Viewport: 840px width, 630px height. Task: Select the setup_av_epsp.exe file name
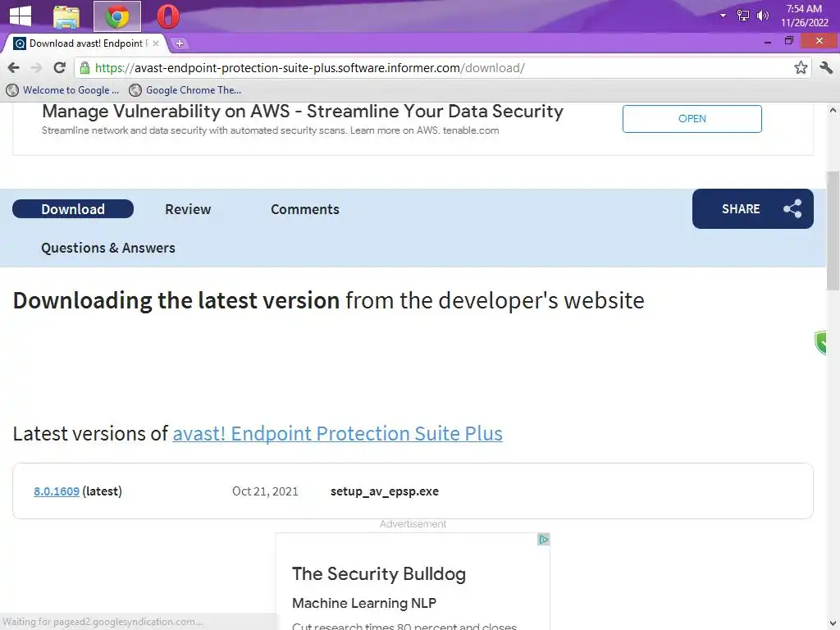(385, 491)
